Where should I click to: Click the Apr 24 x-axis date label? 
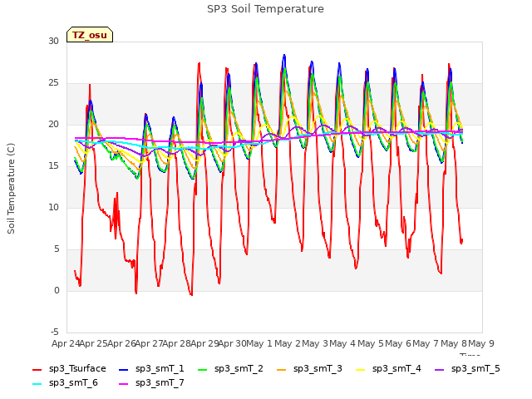point(66,343)
